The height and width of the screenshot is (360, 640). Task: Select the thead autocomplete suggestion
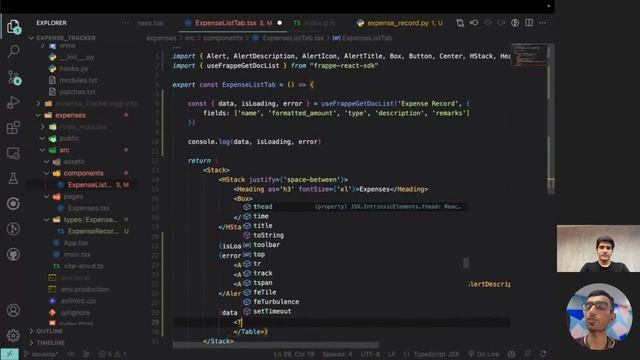[x=354, y=207]
